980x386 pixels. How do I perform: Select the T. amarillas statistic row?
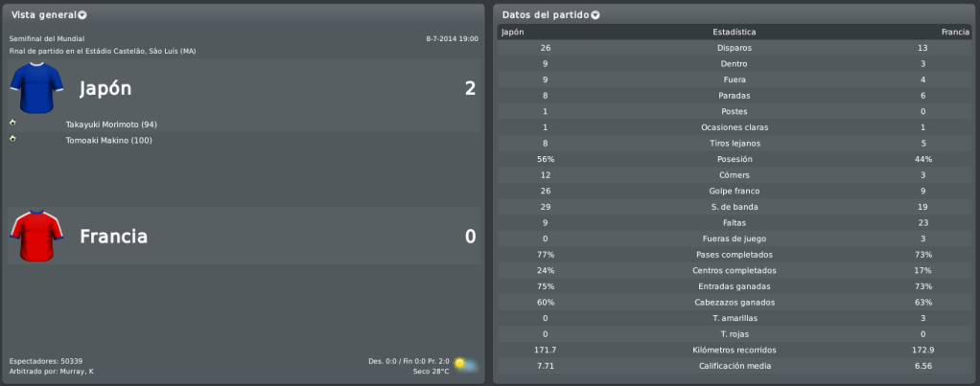(735, 318)
